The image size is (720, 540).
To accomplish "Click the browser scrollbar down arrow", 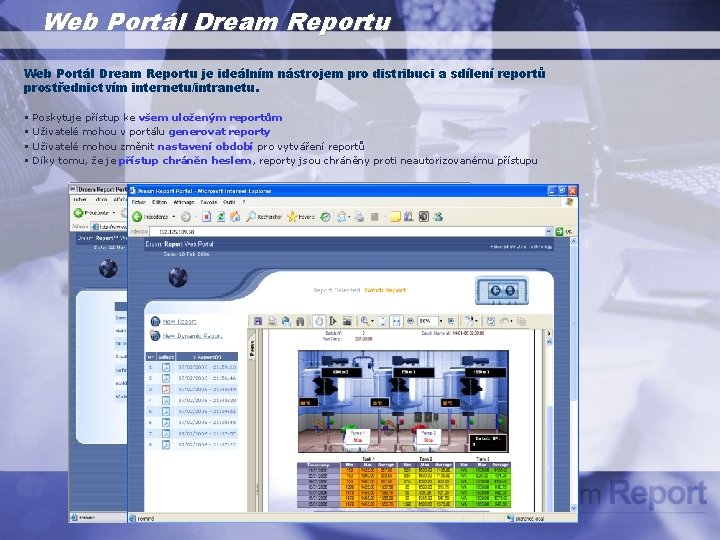I will tap(574, 507).
